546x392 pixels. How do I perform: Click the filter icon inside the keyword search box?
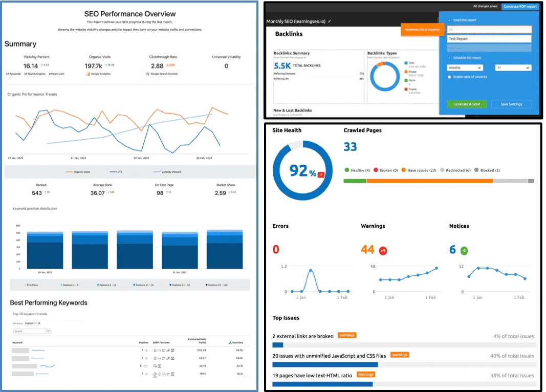(48, 331)
